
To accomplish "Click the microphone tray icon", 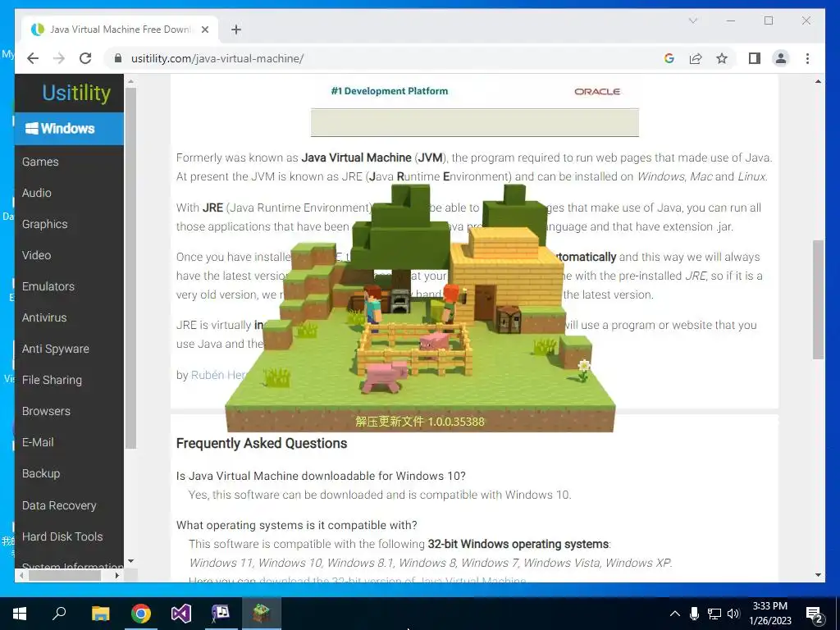I will pos(694,614).
